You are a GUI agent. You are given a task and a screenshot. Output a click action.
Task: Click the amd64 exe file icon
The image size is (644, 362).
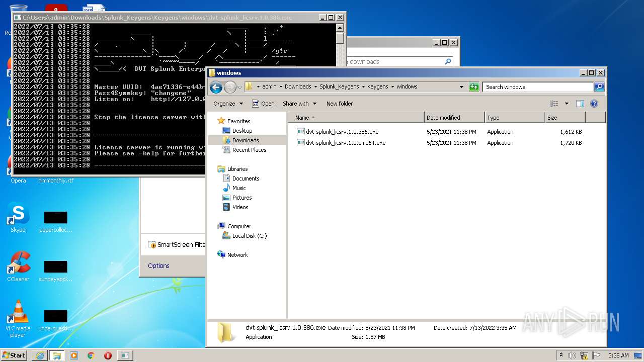pos(301,143)
